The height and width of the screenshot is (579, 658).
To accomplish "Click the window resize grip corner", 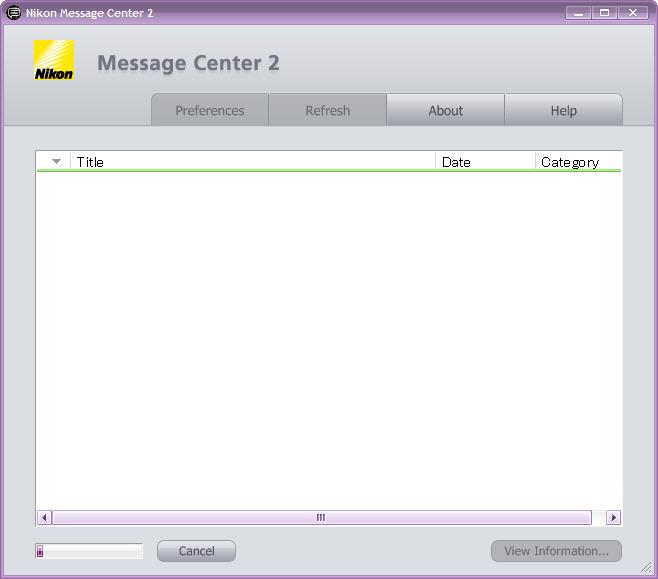I will click(x=646, y=567).
